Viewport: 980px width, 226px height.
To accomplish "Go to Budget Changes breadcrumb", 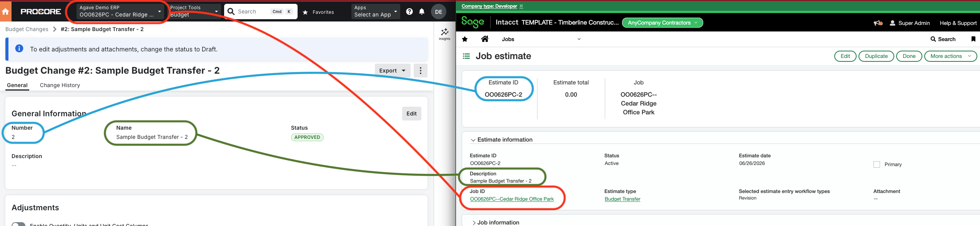I will coord(27,29).
